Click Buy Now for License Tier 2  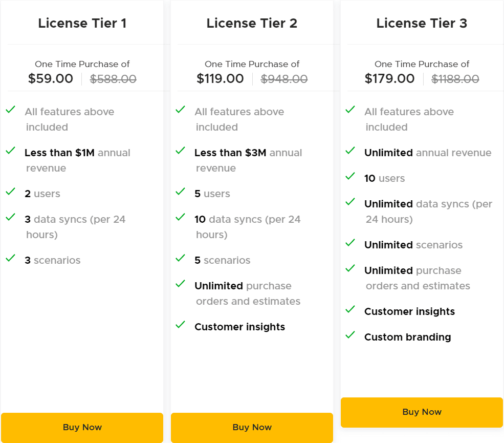tap(252, 427)
